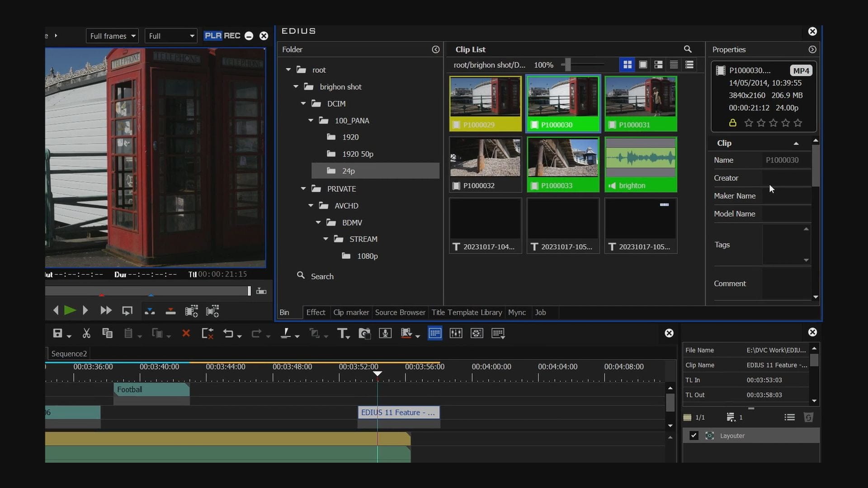The height and width of the screenshot is (488, 868).
Task: Click the red delete X icon
Action: 186,333
